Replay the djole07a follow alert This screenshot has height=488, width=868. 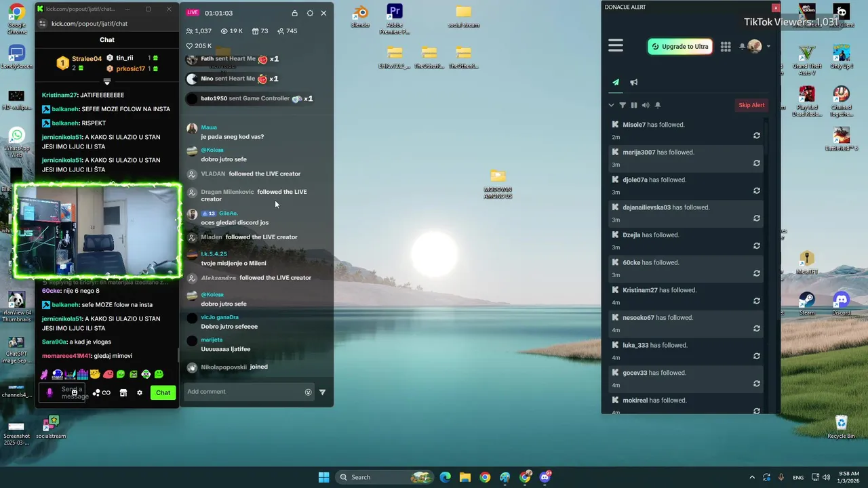756,190
